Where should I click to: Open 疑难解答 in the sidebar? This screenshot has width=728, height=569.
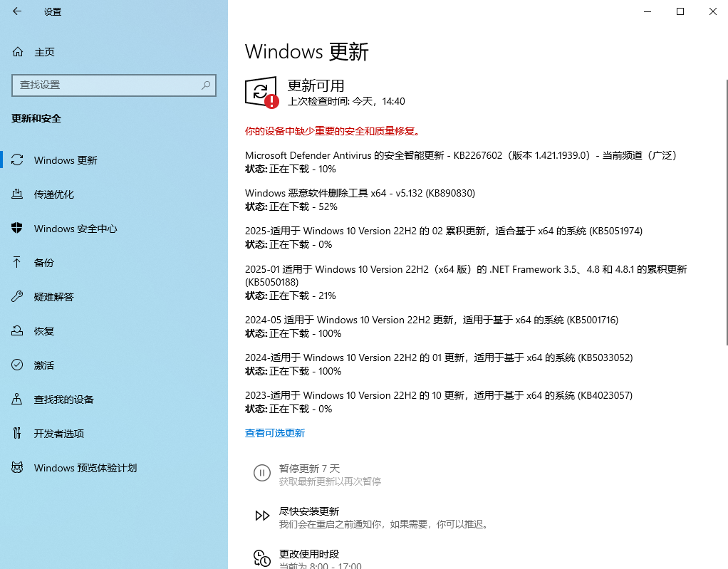(x=114, y=297)
